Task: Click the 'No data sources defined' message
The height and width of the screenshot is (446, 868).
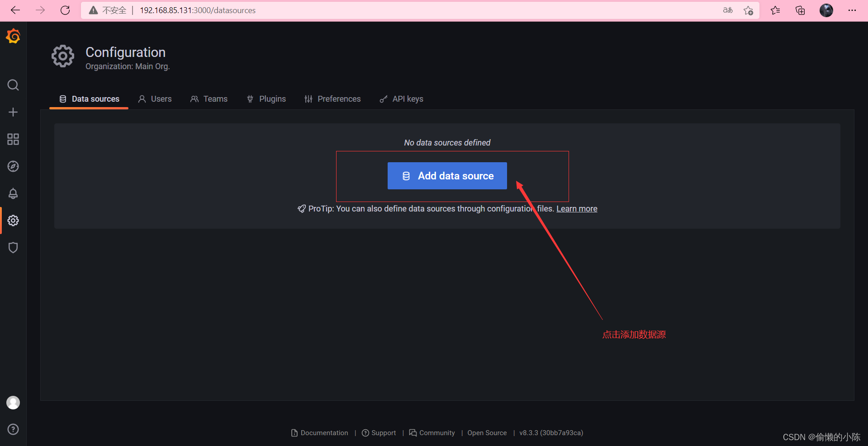Action: (447, 143)
